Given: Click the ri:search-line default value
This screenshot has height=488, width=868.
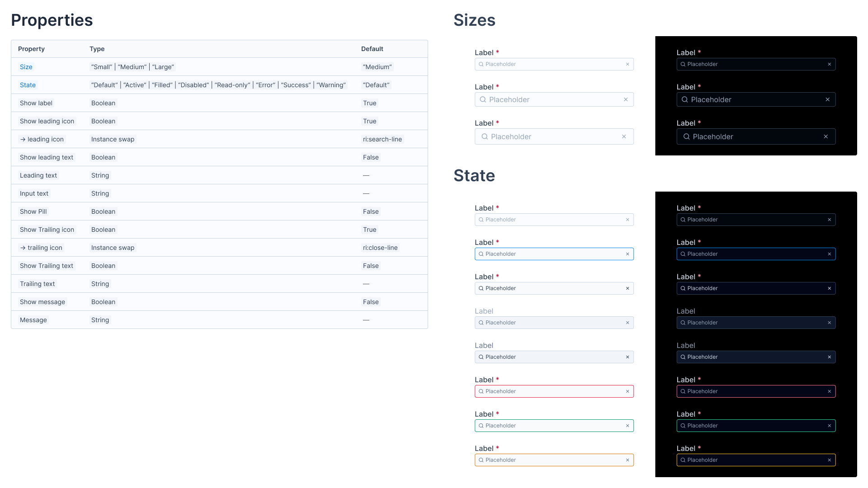Looking at the screenshot, I should [x=382, y=139].
